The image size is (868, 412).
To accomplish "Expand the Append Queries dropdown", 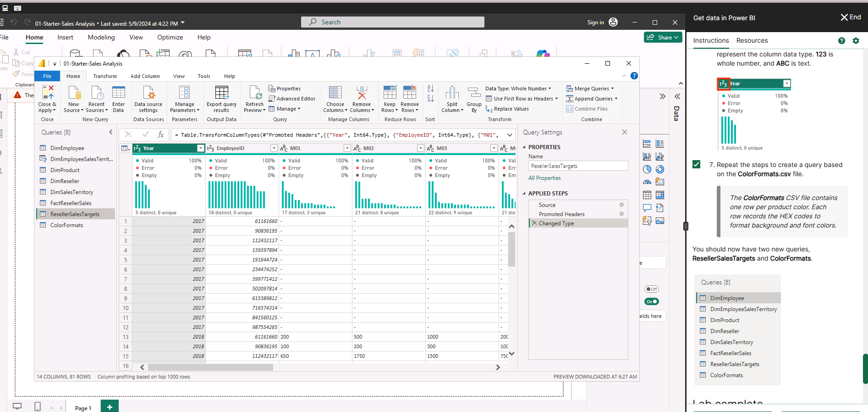I will [x=616, y=99].
